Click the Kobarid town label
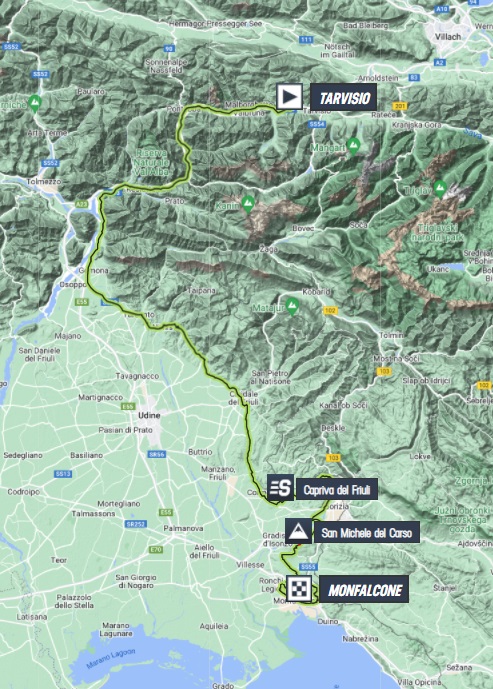The width and height of the screenshot is (493, 689). coord(316,292)
